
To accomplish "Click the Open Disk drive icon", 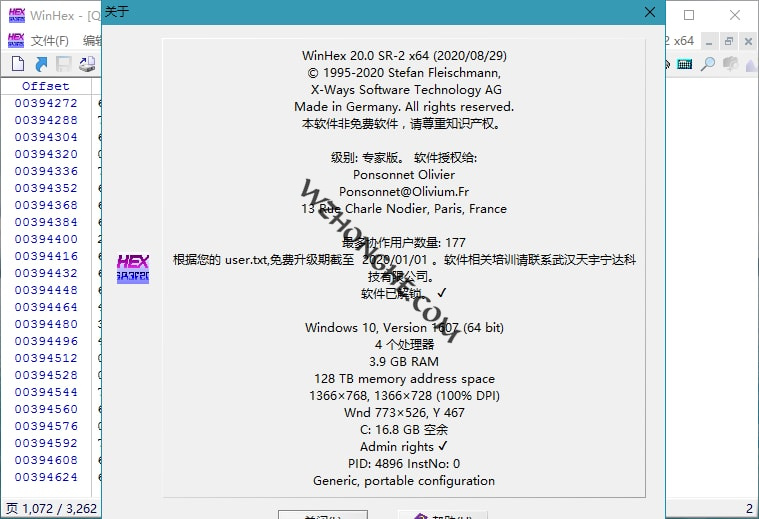I will pyautogui.click(x=87, y=64).
